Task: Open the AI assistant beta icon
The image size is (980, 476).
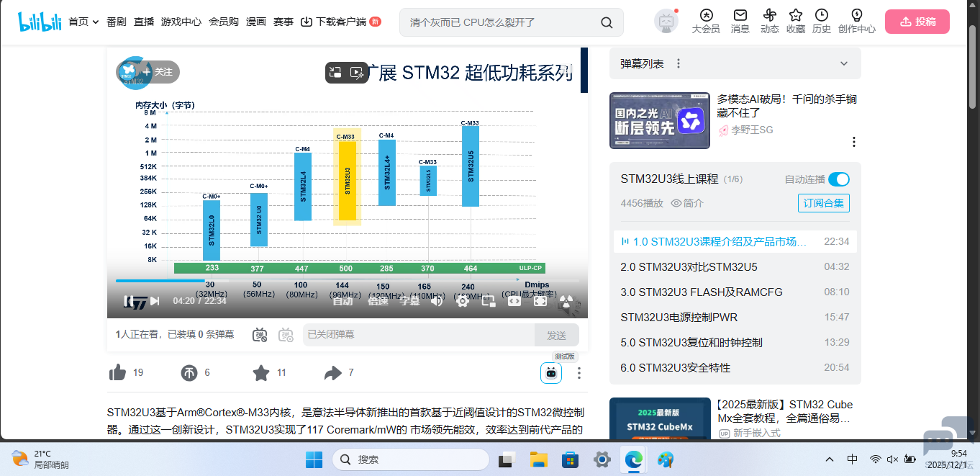Action: 552,373
